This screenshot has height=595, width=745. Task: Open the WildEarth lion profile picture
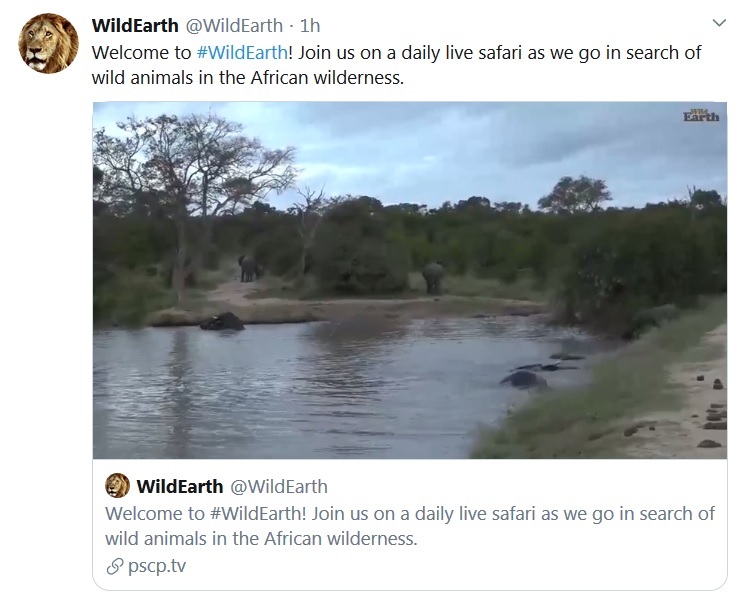48,43
